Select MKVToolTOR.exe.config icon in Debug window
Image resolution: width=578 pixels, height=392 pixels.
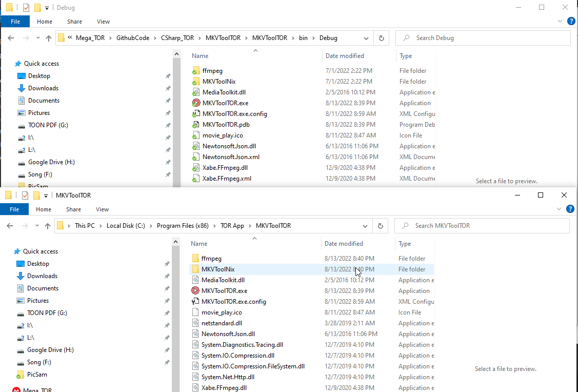point(196,114)
